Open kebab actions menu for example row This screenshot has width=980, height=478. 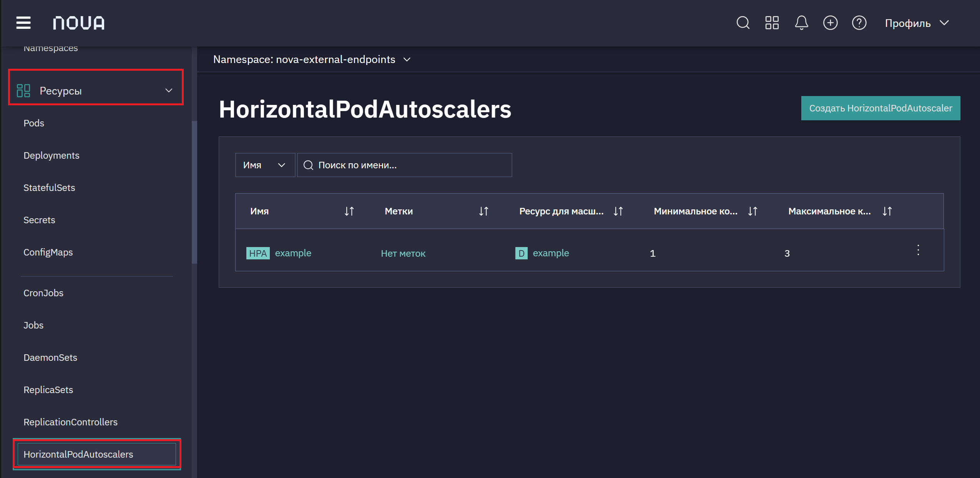pyautogui.click(x=918, y=250)
